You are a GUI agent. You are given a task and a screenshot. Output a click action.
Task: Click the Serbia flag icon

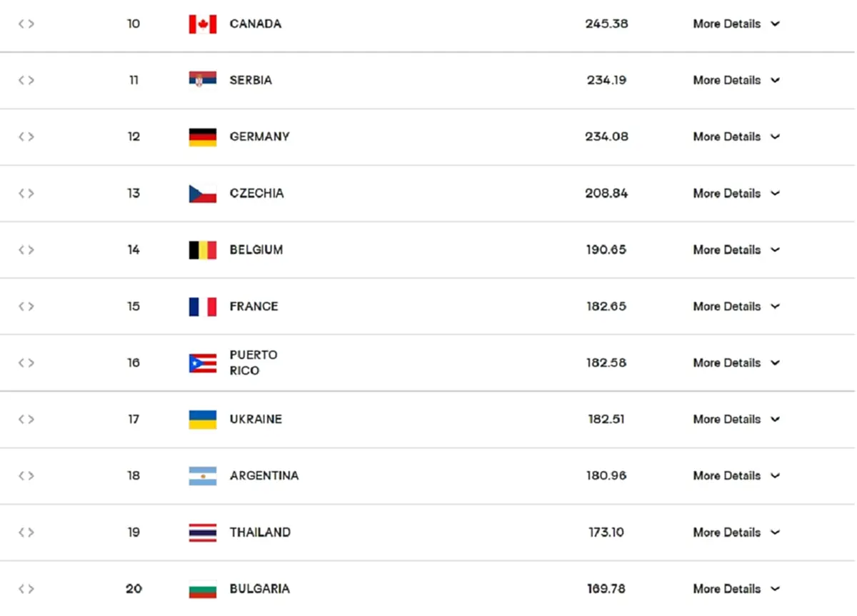point(203,81)
